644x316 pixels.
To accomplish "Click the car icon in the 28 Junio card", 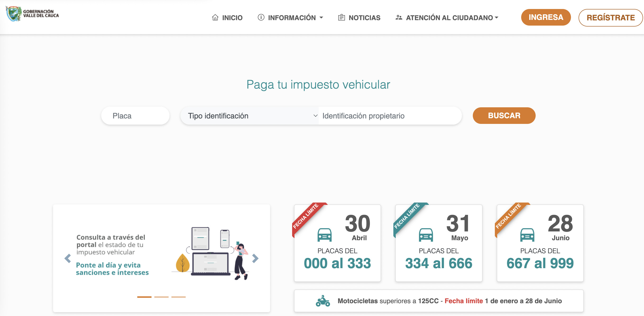I will (528, 235).
